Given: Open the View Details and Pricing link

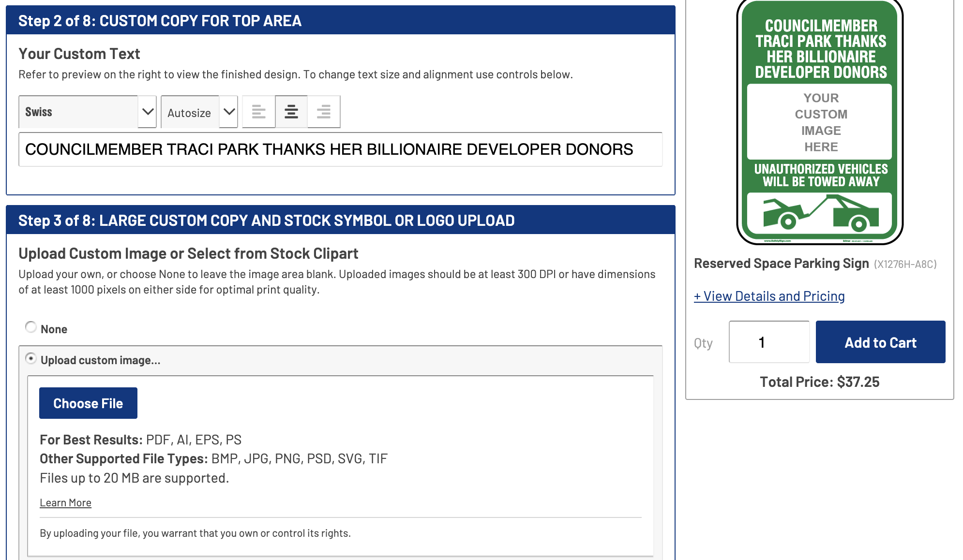Looking at the screenshot, I should pyautogui.click(x=769, y=296).
